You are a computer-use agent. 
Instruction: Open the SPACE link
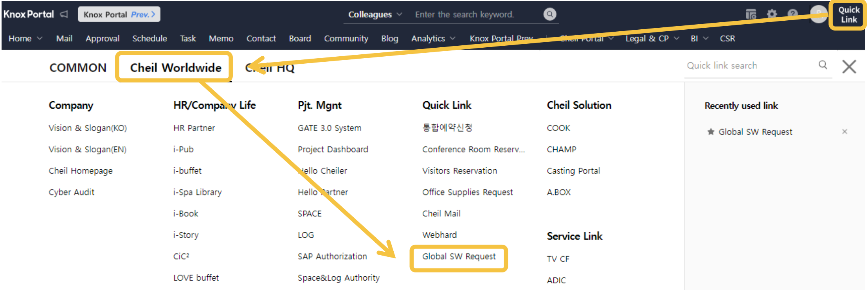point(310,214)
